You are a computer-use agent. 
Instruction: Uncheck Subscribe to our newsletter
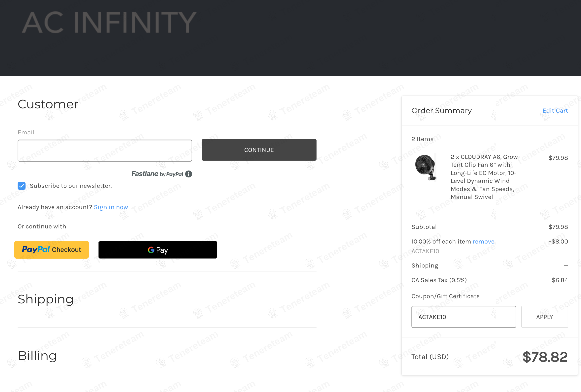(22, 186)
